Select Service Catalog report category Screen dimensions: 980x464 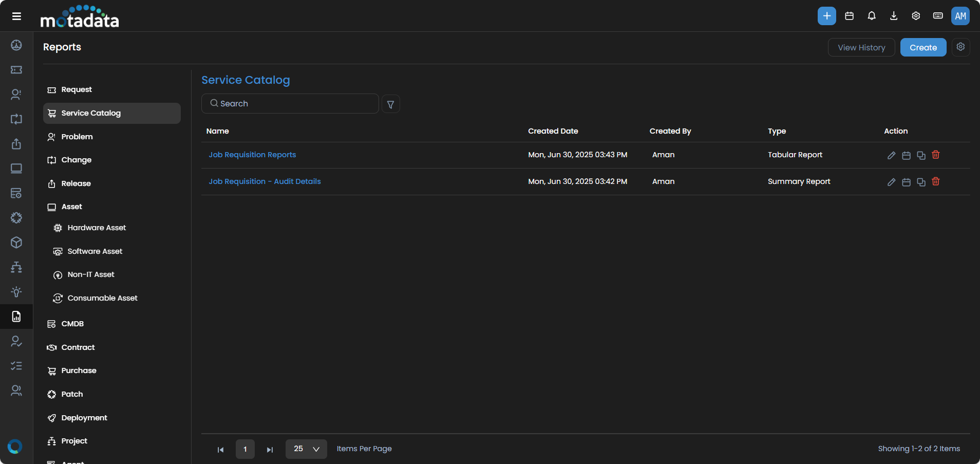click(112, 113)
